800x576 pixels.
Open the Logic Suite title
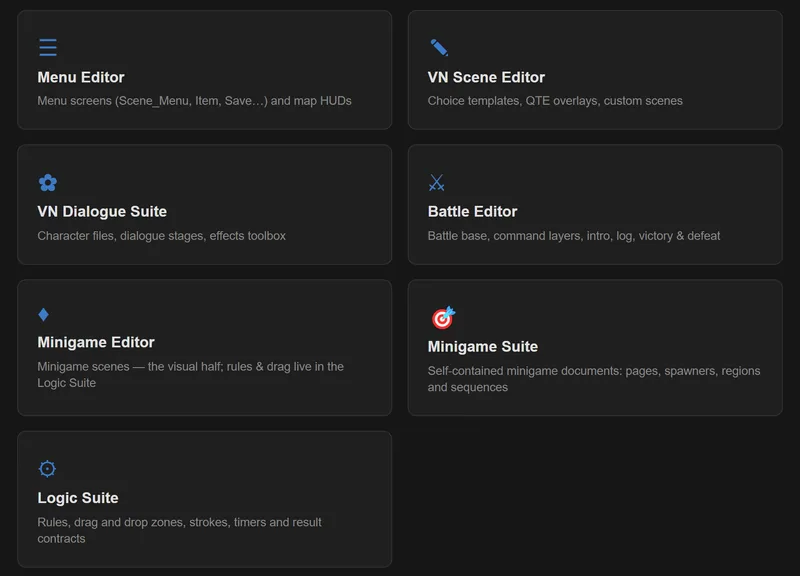(x=78, y=497)
